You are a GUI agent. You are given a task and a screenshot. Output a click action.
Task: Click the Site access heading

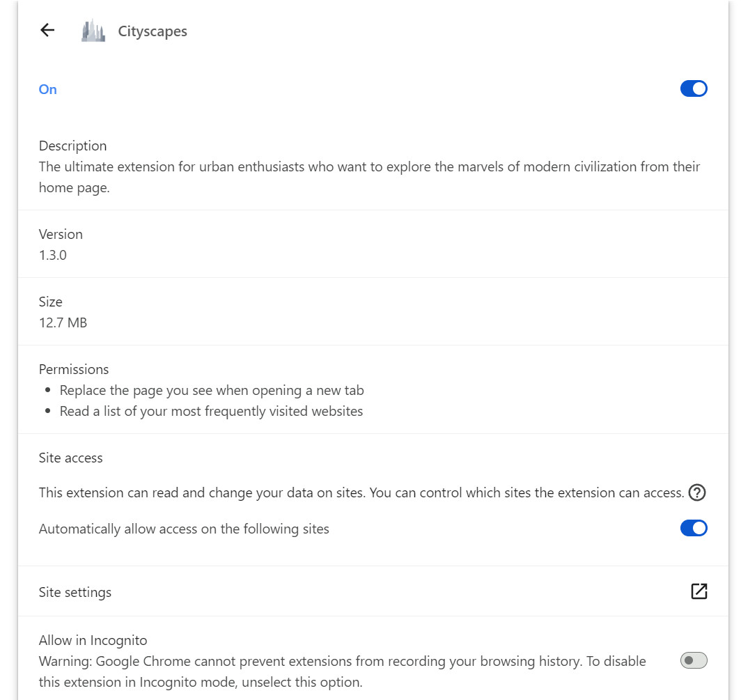coord(71,458)
